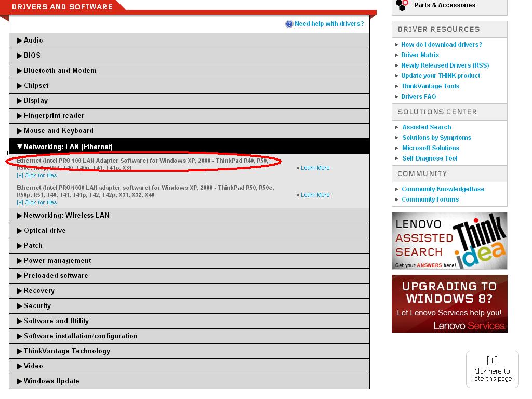Expand ThinkVantage Technology section
The image size is (532, 399).
click(189, 351)
